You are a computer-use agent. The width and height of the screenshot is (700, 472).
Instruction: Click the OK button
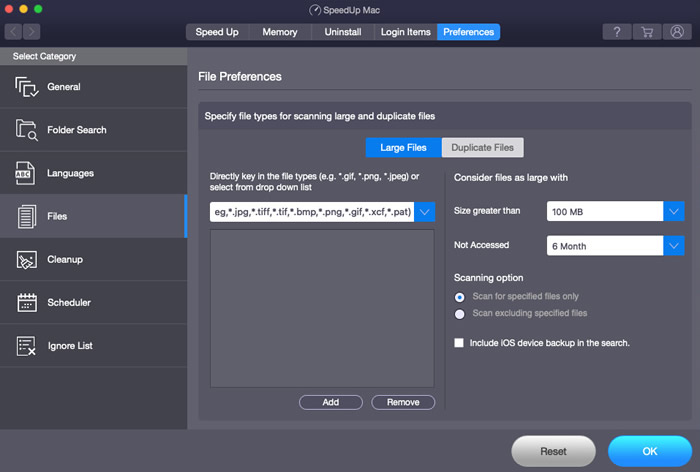650,451
